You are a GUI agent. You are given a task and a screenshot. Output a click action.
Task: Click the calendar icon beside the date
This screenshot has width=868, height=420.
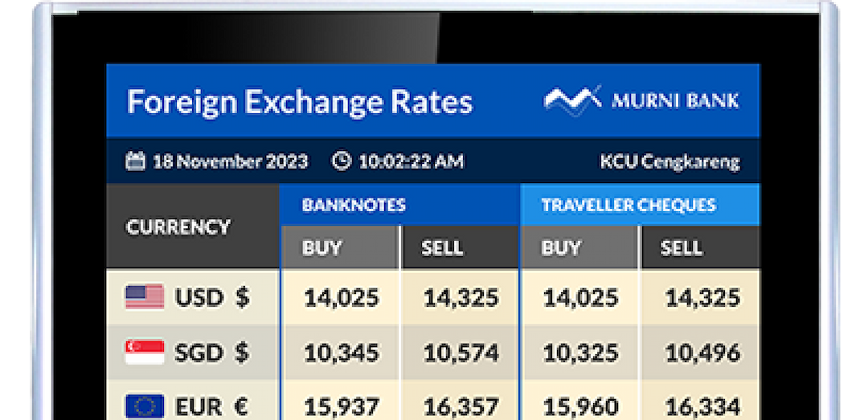(x=135, y=161)
